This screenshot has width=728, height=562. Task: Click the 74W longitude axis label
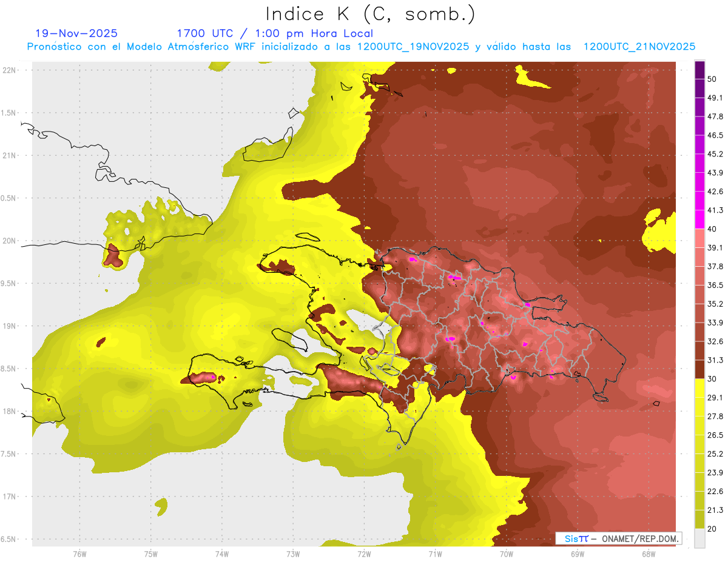point(222,554)
